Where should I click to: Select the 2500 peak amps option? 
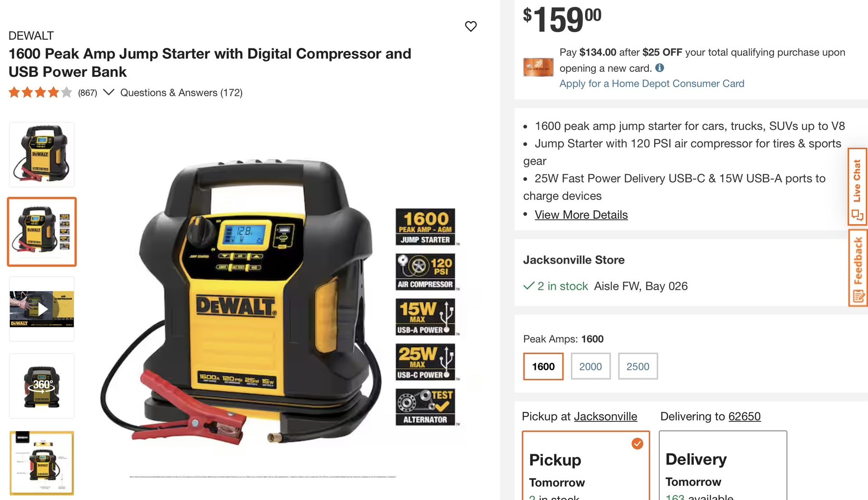click(637, 366)
